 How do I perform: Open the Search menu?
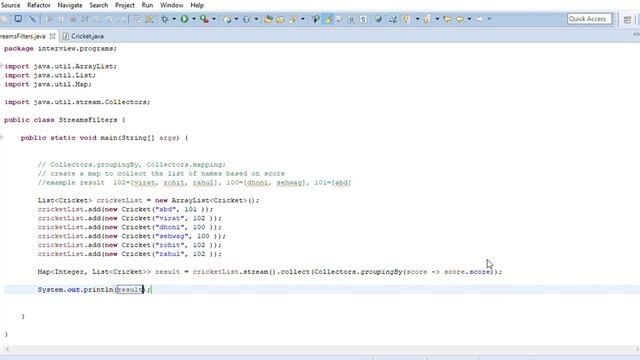point(99,5)
